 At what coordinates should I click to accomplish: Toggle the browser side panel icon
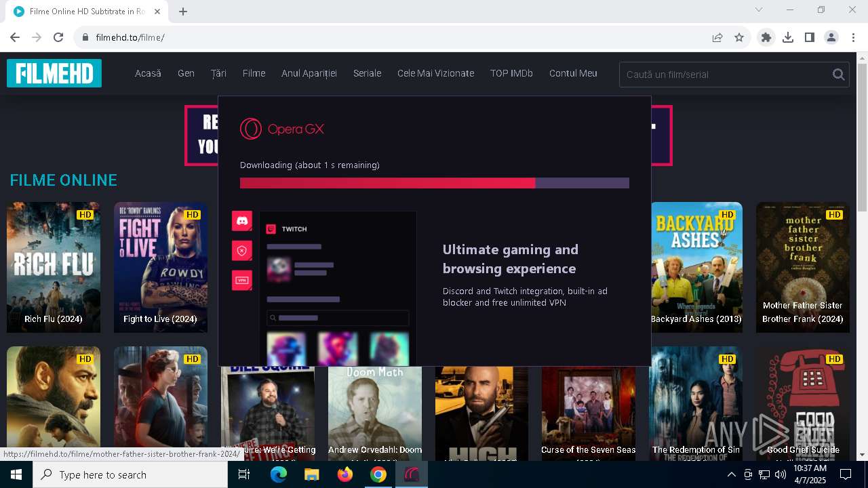click(x=810, y=37)
